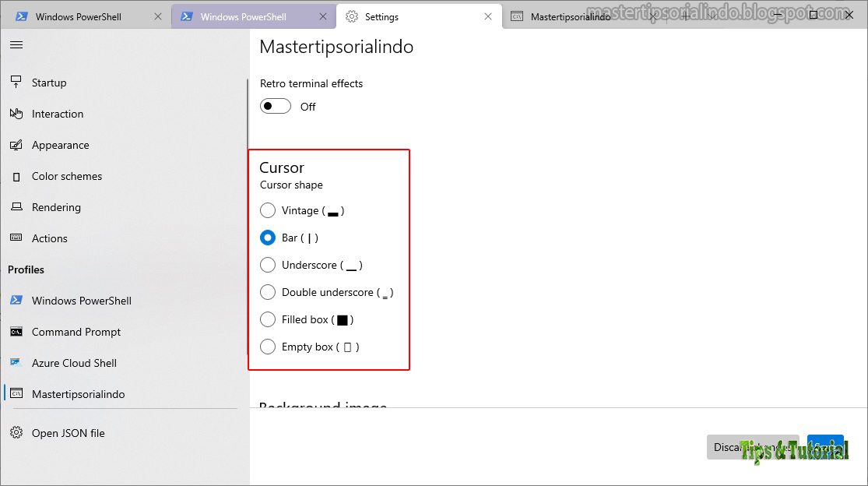Viewport: 868px width, 486px height.
Task: Select the Empty box cursor shape
Action: [x=267, y=347]
